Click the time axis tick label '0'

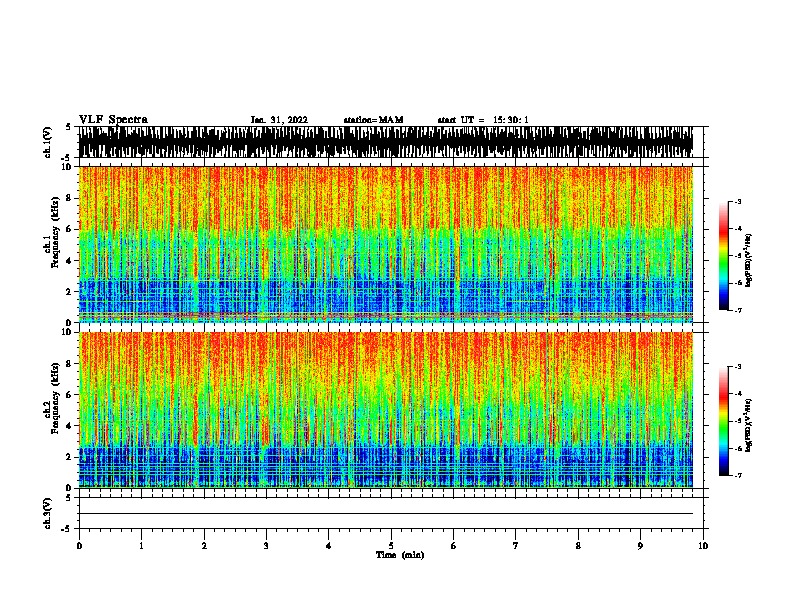79,546
